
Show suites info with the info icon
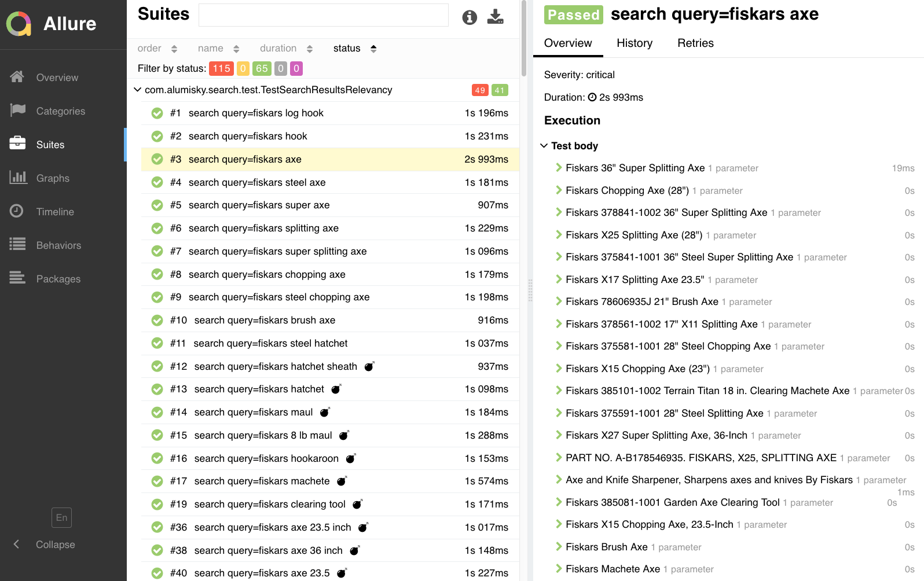[x=470, y=17]
